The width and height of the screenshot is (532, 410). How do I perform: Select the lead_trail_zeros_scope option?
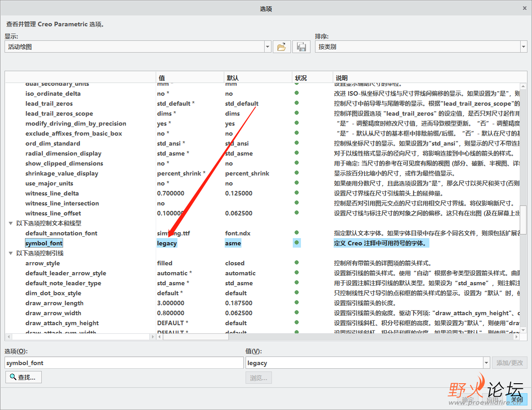click(59, 113)
